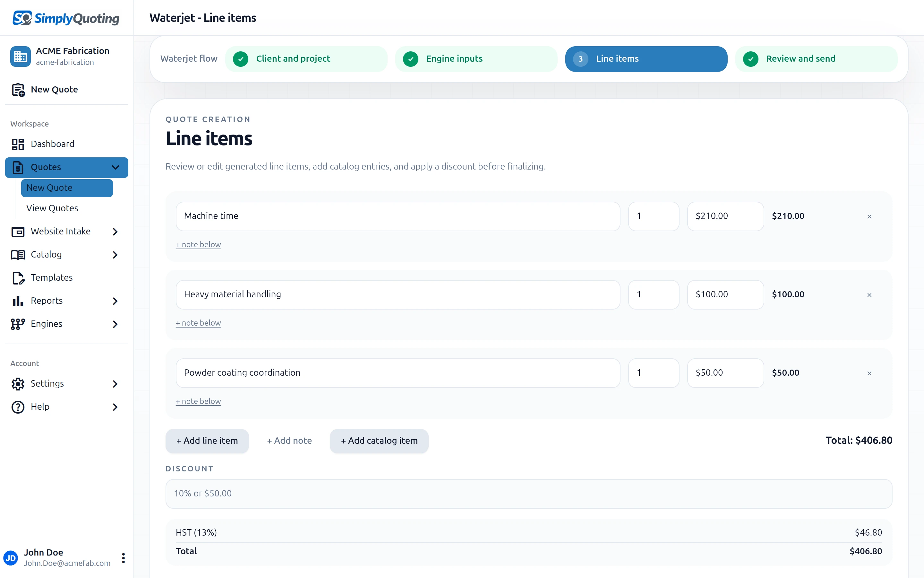Go to the Review and send step
The width and height of the screenshot is (924, 578).
pos(816,59)
